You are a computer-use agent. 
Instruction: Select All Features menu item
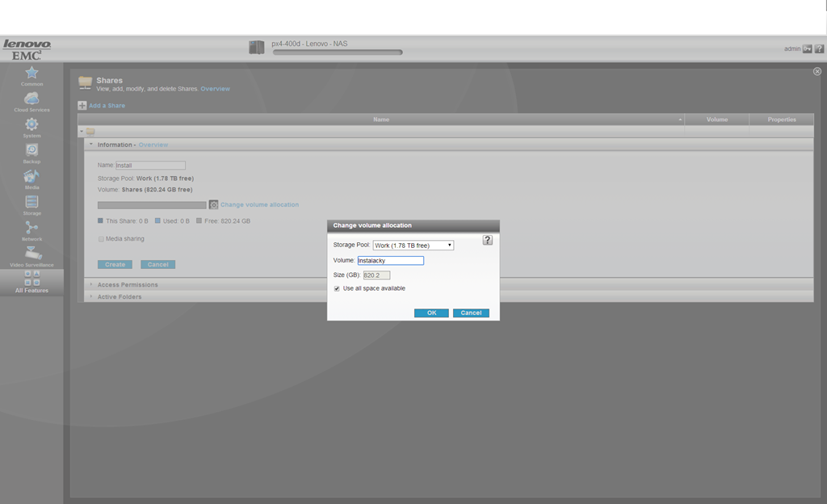[31, 282]
